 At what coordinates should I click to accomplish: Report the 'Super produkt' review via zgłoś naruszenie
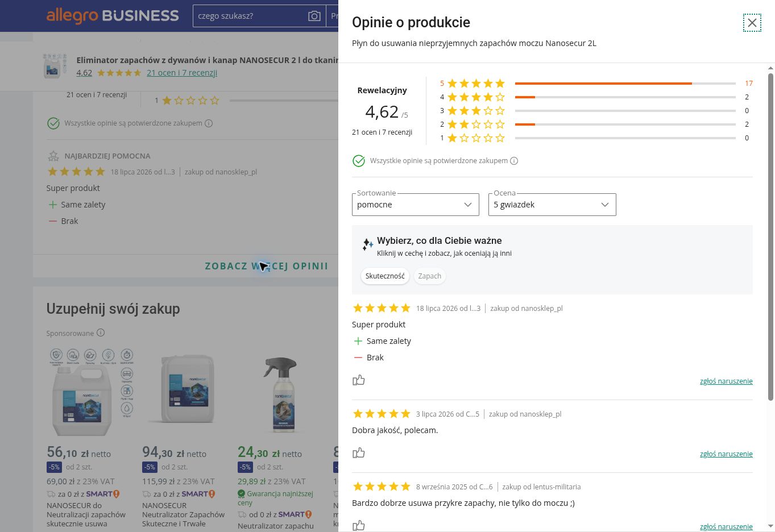click(x=726, y=381)
